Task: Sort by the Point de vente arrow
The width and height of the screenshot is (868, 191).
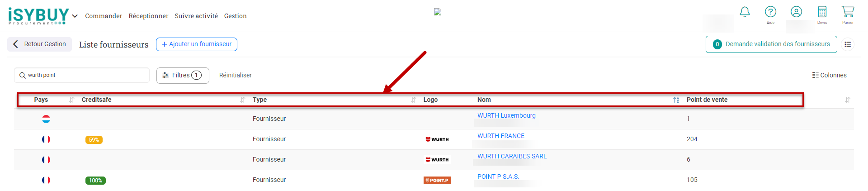Action: coord(847,100)
